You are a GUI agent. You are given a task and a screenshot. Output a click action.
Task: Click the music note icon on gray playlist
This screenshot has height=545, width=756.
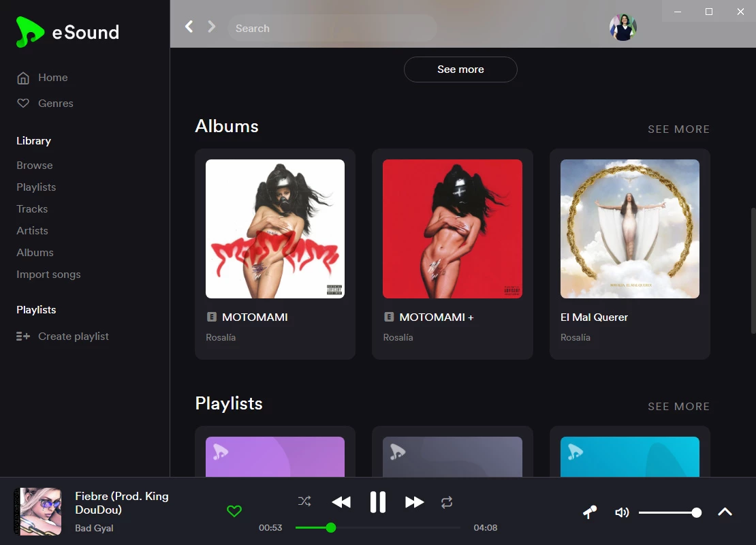pos(398,452)
